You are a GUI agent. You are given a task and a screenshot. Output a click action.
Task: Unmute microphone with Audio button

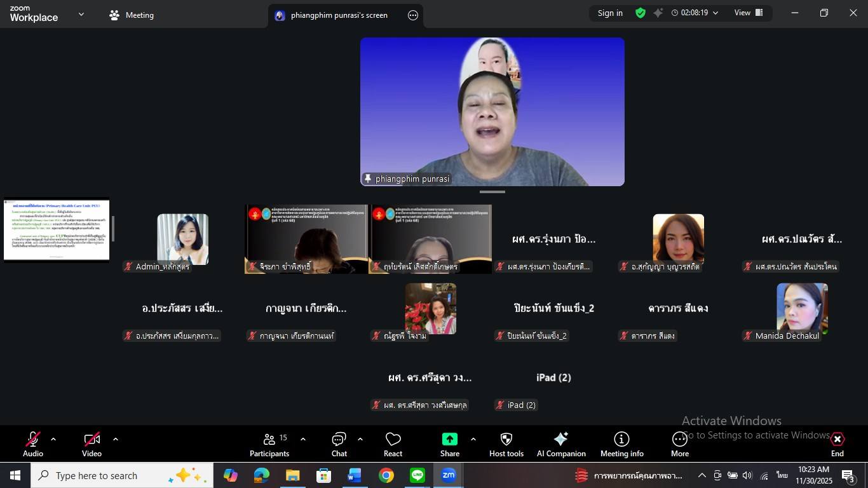33,444
